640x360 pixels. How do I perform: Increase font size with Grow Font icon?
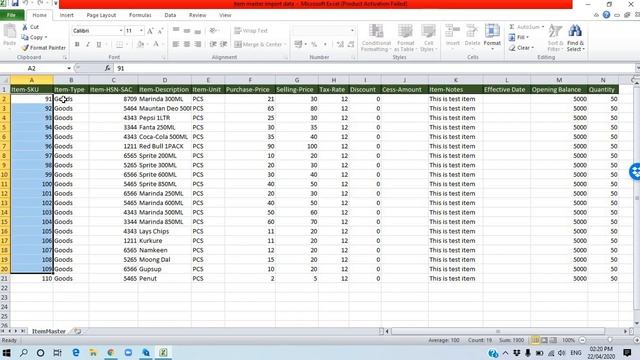pyautogui.click(x=150, y=31)
